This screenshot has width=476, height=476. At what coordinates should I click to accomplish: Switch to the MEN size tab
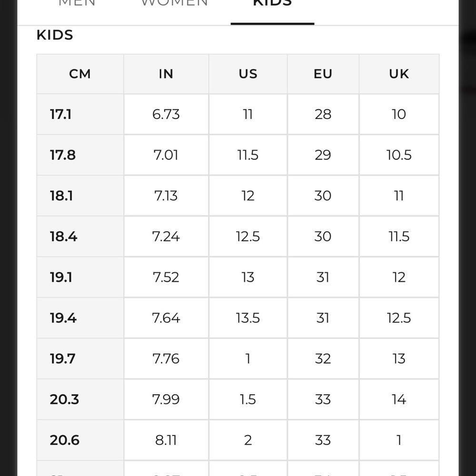(x=77, y=3)
